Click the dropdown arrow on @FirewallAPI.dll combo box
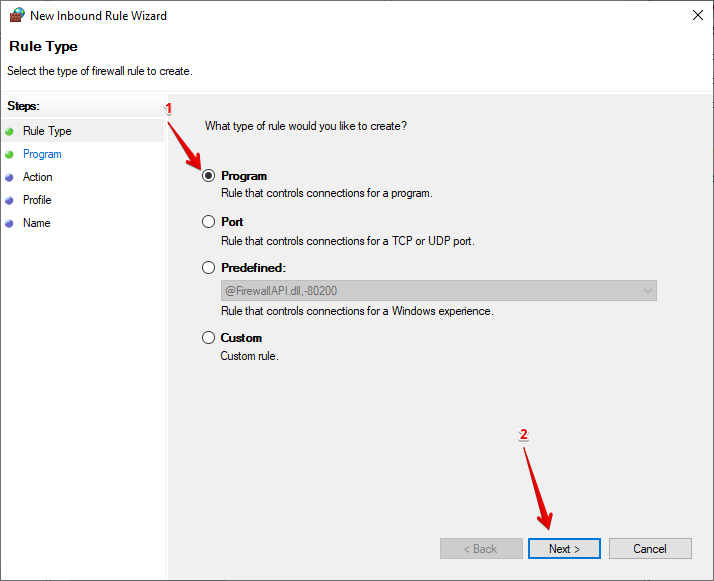 pyautogui.click(x=647, y=291)
